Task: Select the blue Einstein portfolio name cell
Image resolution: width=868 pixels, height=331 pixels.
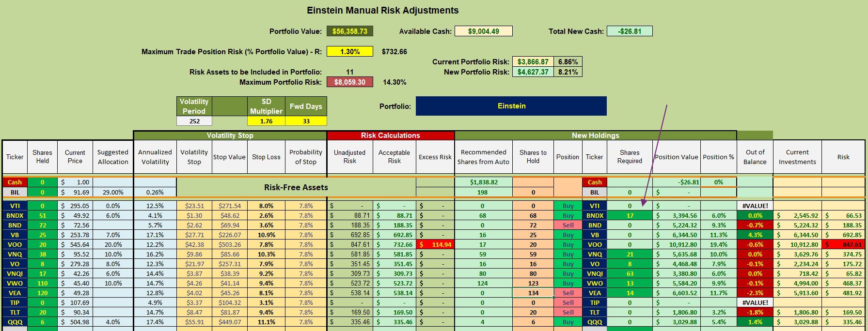Action: pos(511,106)
